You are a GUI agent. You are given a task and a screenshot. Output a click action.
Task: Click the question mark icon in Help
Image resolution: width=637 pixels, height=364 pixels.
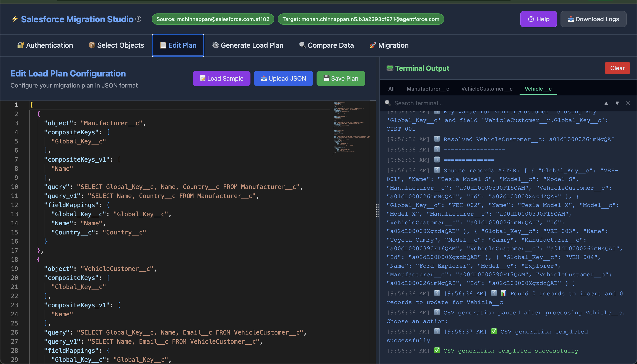click(531, 19)
